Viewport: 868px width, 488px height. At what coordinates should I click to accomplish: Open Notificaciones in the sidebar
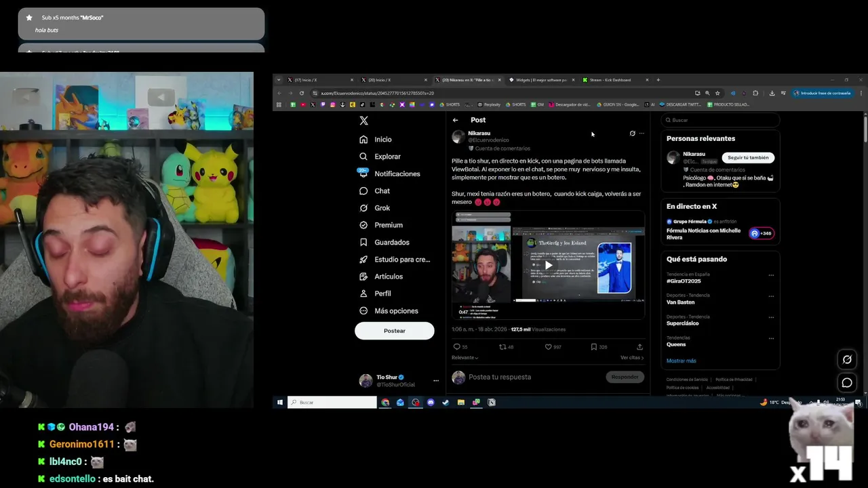click(390, 174)
